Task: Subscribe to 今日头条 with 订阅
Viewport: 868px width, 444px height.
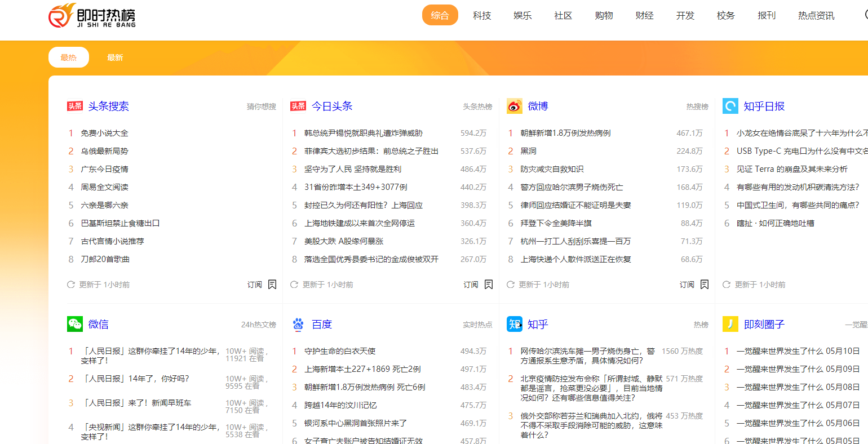Action: tap(471, 285)
